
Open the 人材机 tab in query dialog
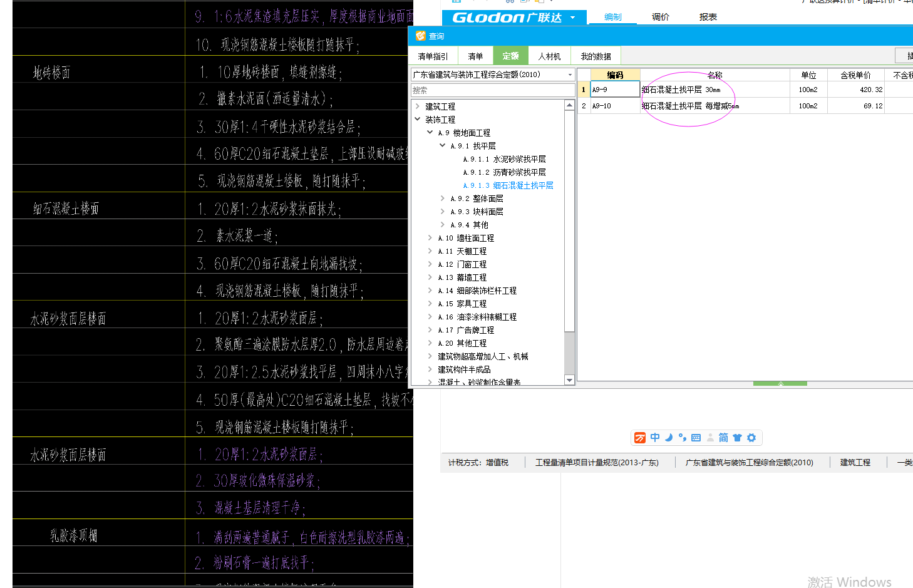tap(549, 56)
